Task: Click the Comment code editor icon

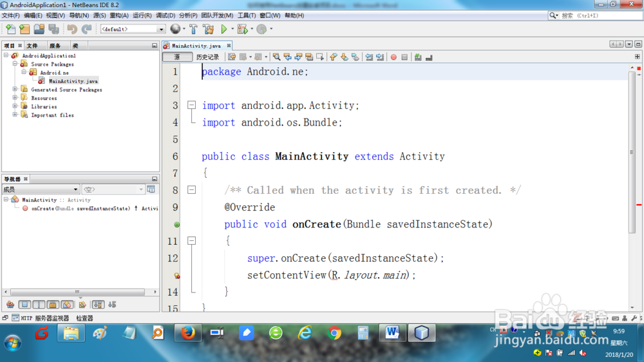Action: (x=418, y=57)
